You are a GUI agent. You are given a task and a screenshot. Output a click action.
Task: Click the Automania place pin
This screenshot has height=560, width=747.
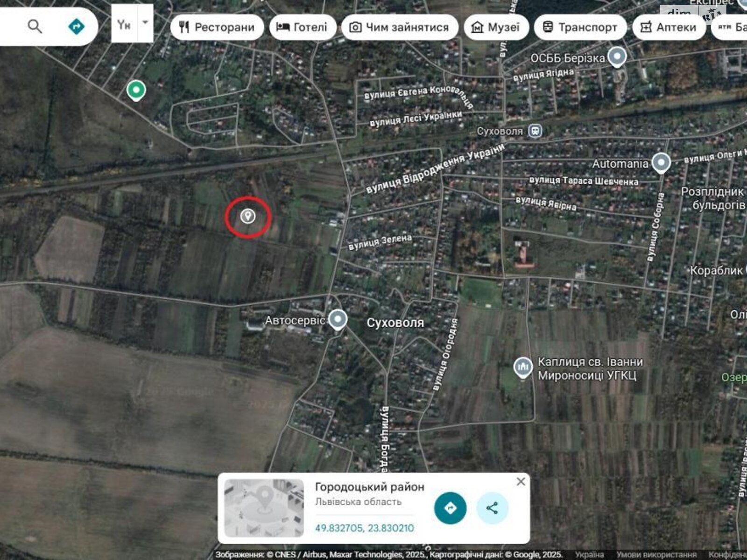[x=661, y=163]
